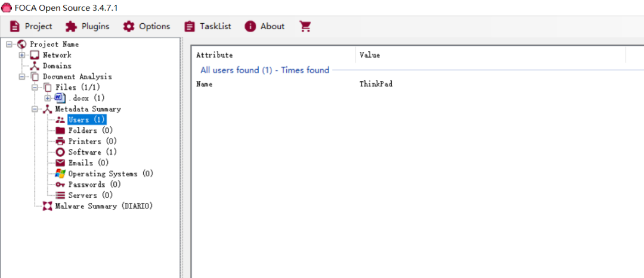Select the Network tree item

click(57, 55)
